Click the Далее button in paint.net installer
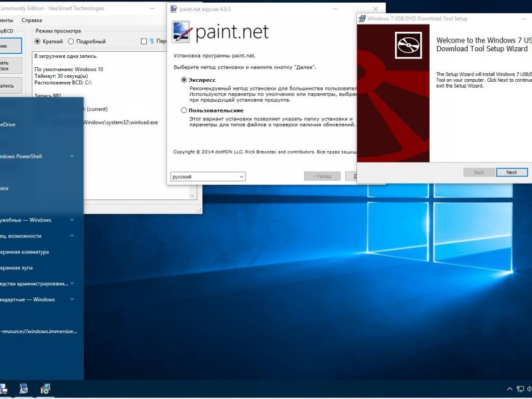This screenshot has width=532, height=399. pyautogui.click(x=351, y=176)
